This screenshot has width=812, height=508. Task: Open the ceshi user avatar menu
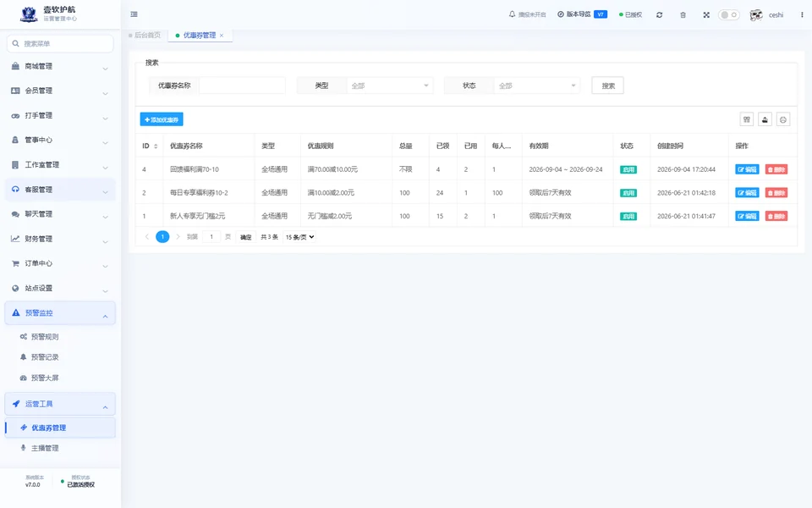[x=766, y=15]
